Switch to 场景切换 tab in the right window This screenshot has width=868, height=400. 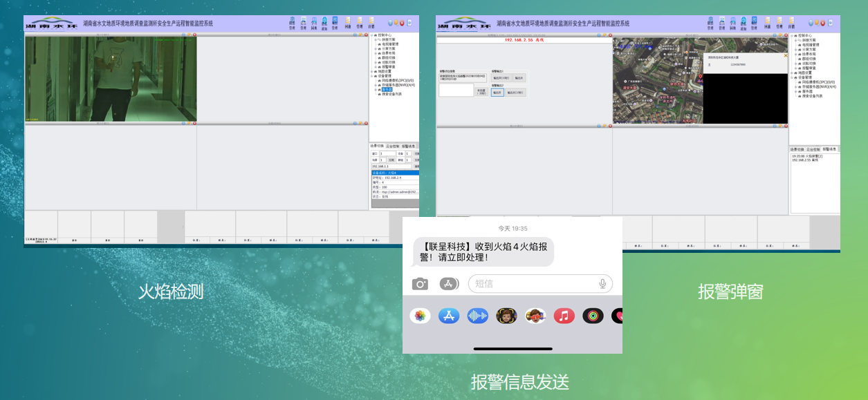click(798, 149)
